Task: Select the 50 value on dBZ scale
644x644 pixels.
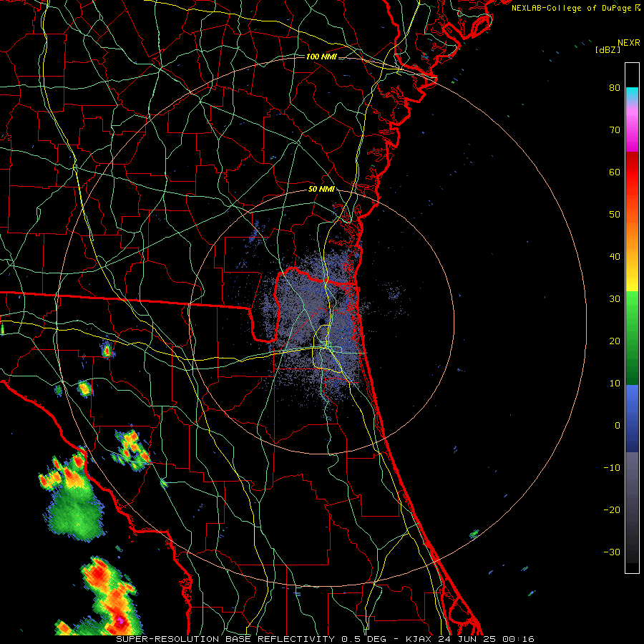Action: point(615,215)
